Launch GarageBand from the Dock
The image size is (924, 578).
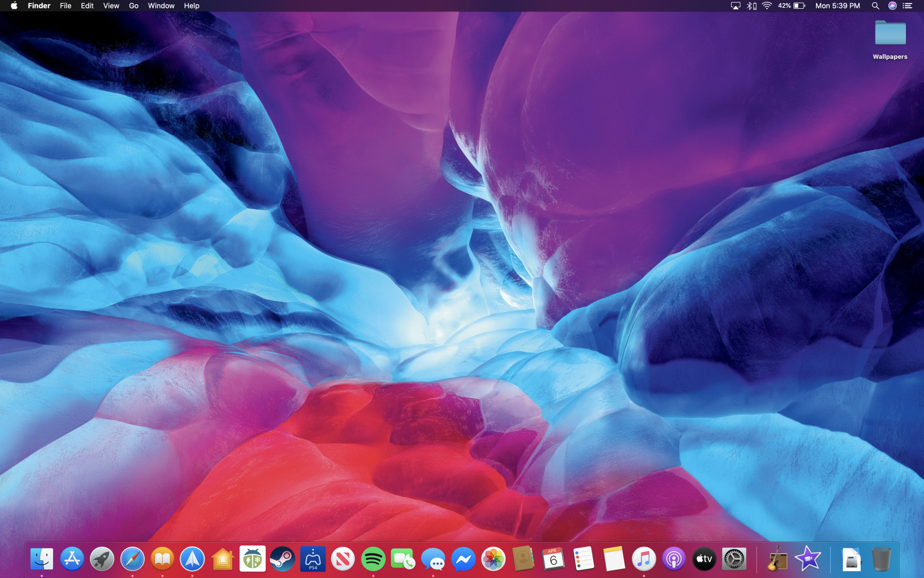pos(777,559)
